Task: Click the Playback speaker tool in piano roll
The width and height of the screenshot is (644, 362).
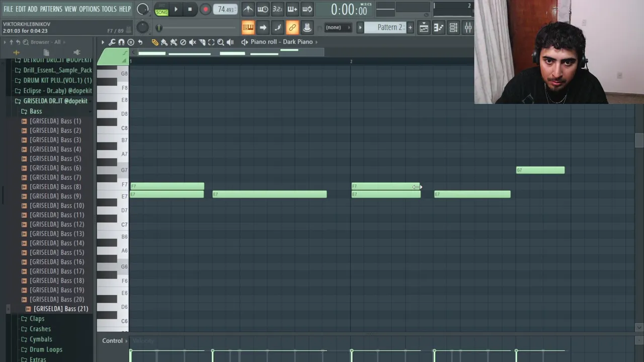Action: click(230, 42)
